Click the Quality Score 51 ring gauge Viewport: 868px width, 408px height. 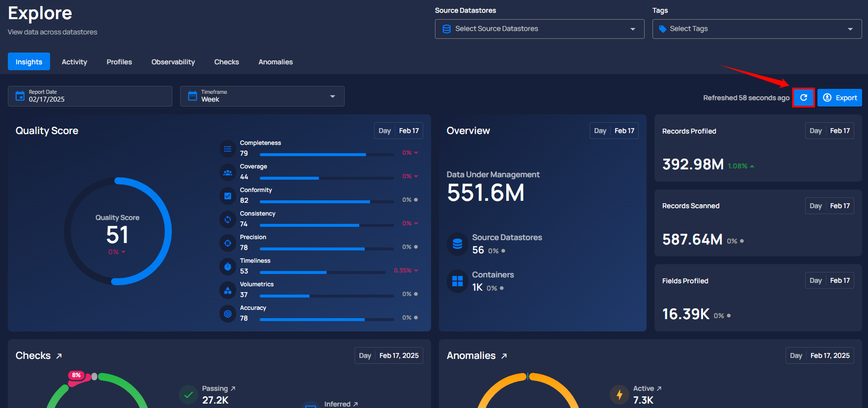[118, 231]
